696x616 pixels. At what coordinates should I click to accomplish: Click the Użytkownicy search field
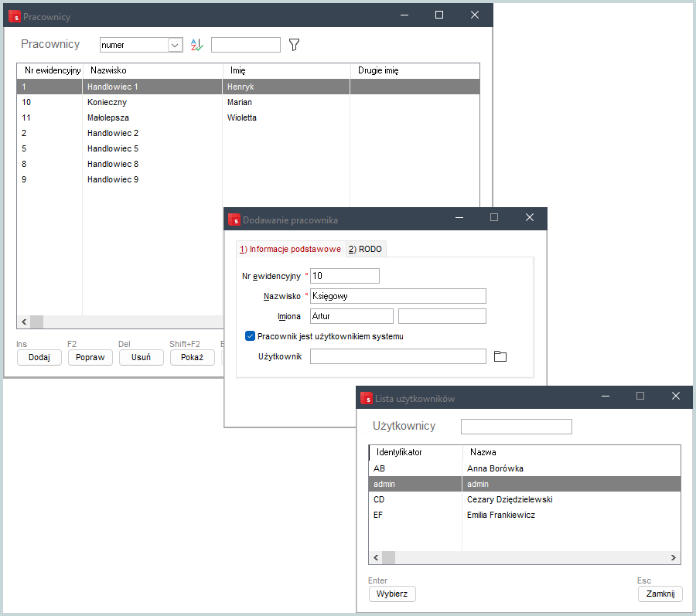point(517,426)
